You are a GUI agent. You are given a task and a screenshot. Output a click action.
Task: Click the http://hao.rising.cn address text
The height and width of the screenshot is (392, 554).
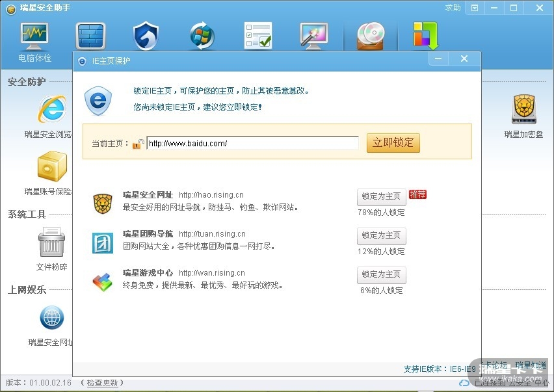[211, 195]
